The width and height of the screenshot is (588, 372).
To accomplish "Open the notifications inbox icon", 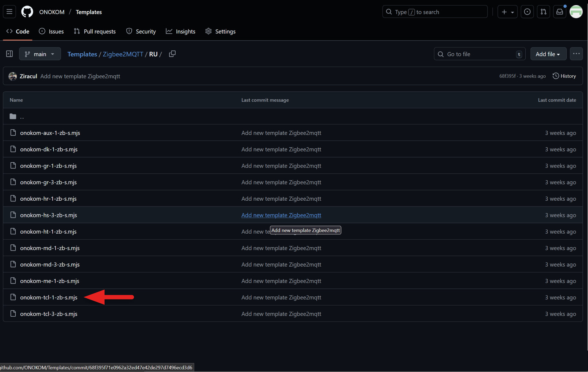I will pyautogui.click(x=559, y=12).
